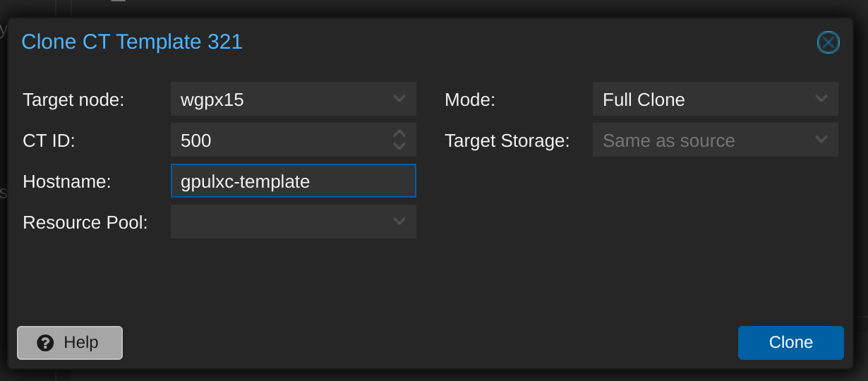Open the Target Storage dropdown arrow
Image resolution: width=868 pixels, height=381 pixels.
821,140
